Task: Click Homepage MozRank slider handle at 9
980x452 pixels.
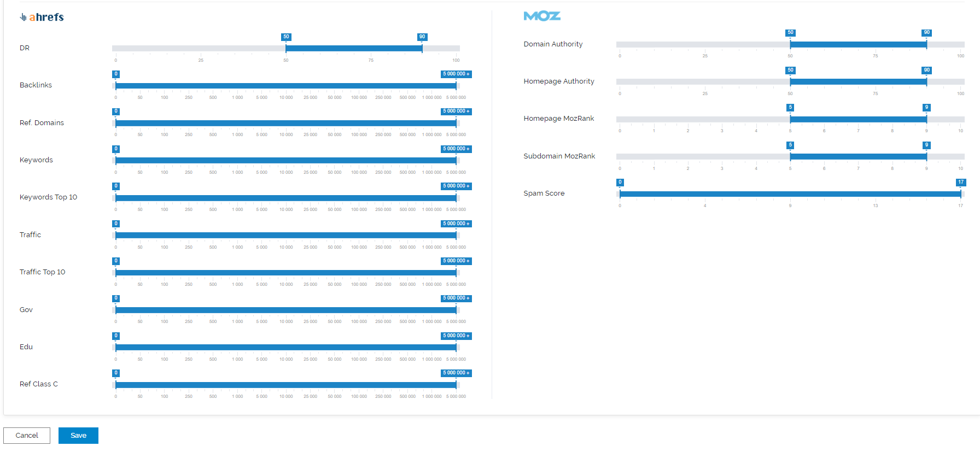Action: click(926, 119)
